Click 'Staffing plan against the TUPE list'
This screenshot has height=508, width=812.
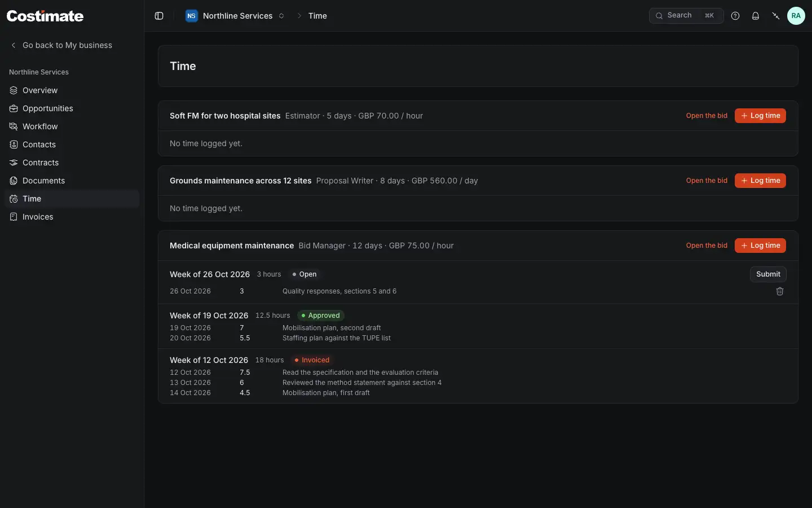(337, 338)
